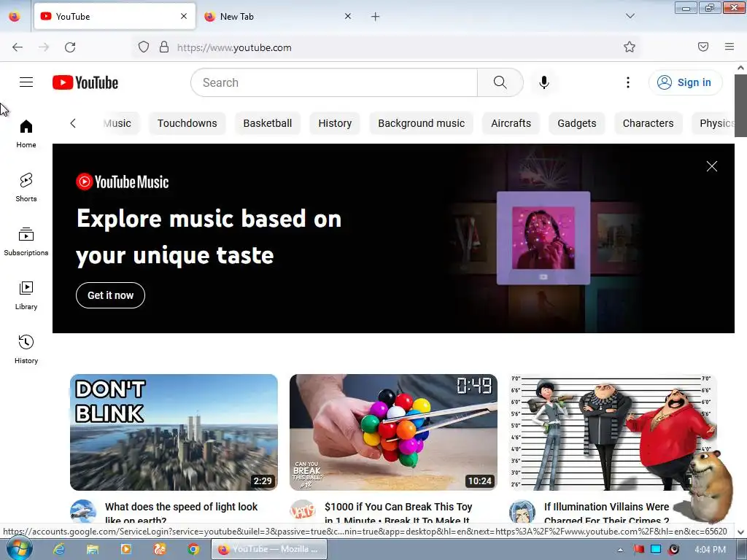Open the Illumination Villains lineup thumbnail
Viewport: 747px width, 560px height.
(613, 432)
